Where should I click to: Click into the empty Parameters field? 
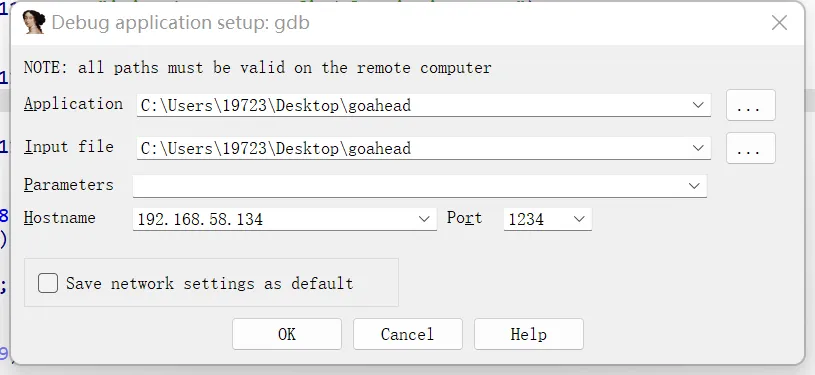tap(408, 186)
